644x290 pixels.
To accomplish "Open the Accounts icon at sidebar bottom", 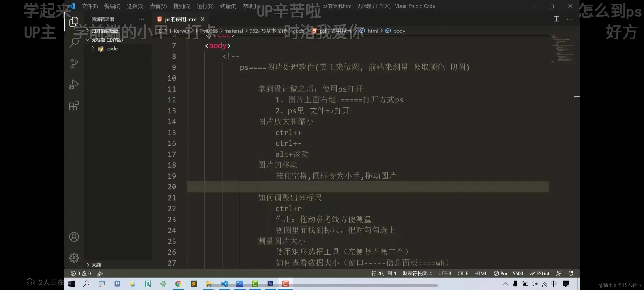I will coord(74,237).
